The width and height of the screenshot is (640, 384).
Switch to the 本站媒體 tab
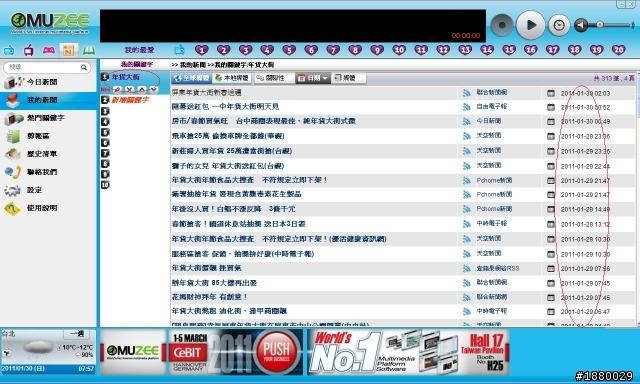pyautogui.click(x=232, y=78)
